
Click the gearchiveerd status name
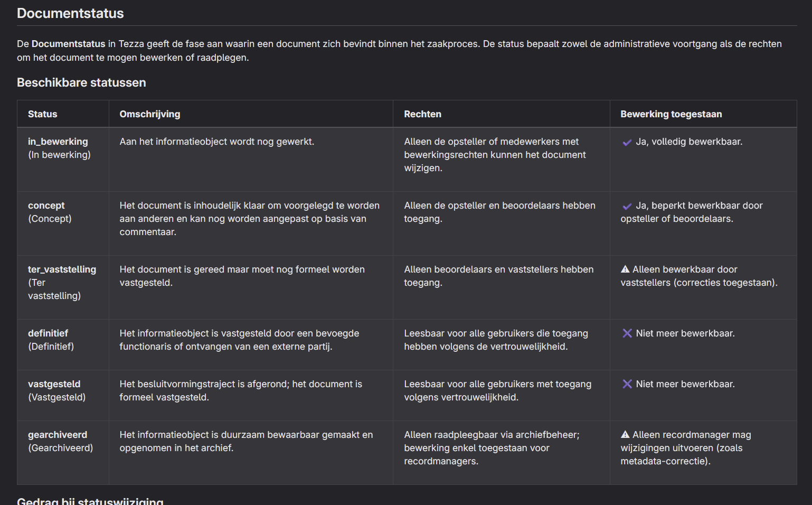point(58,435)
